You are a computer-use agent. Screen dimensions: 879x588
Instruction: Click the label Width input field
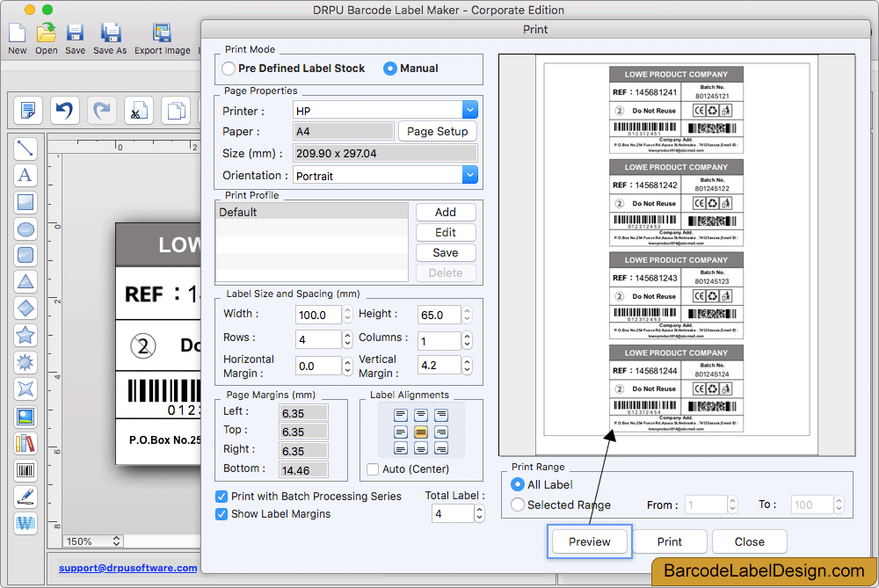(x=318, y=315)
